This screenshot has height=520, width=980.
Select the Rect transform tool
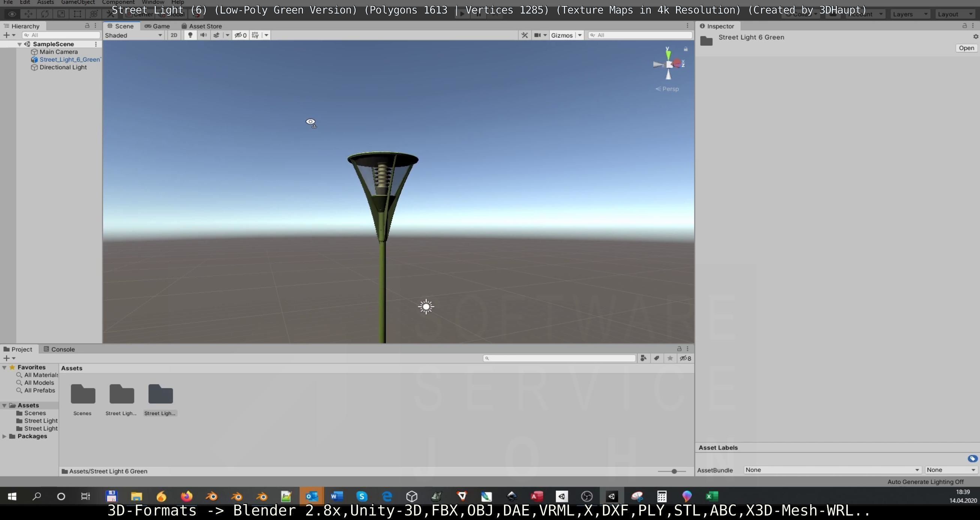click(x=77, y=14)
